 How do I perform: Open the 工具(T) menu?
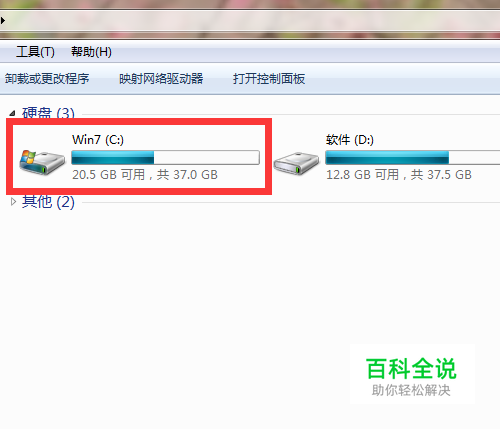35,52
